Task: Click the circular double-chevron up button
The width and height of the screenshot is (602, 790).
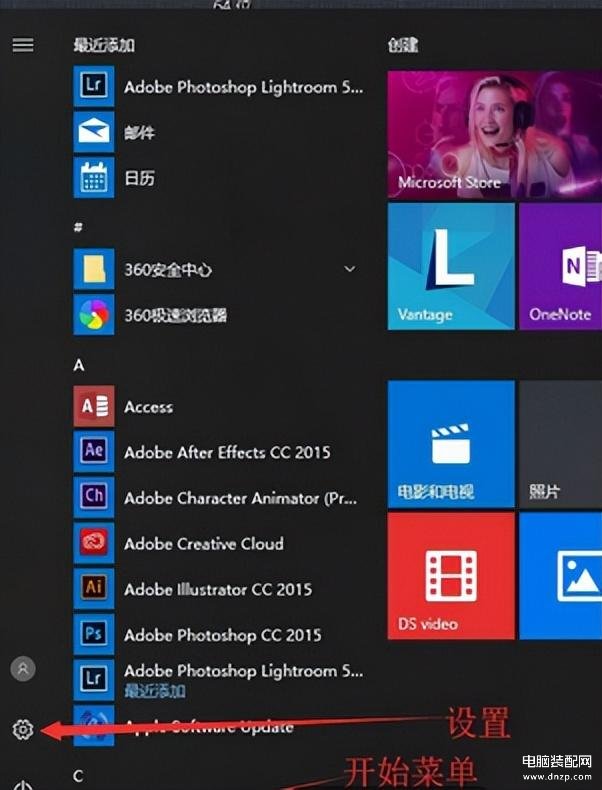Action: point(23,669)
